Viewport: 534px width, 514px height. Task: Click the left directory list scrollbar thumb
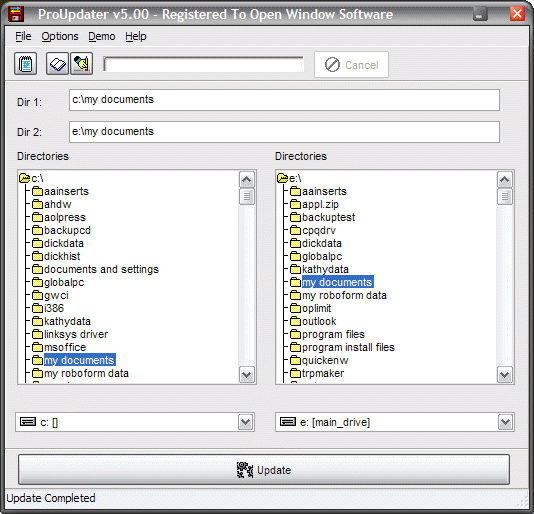[247, 196]
